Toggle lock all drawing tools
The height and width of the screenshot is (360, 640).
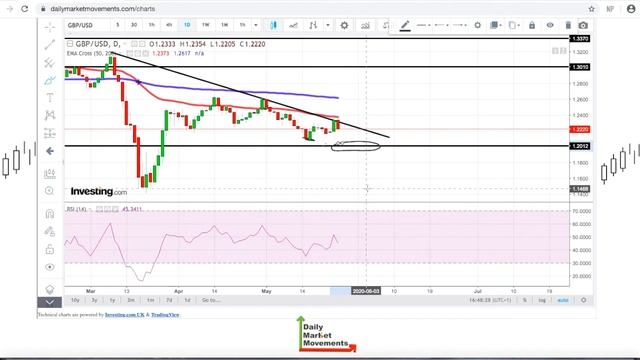(50, 249)
